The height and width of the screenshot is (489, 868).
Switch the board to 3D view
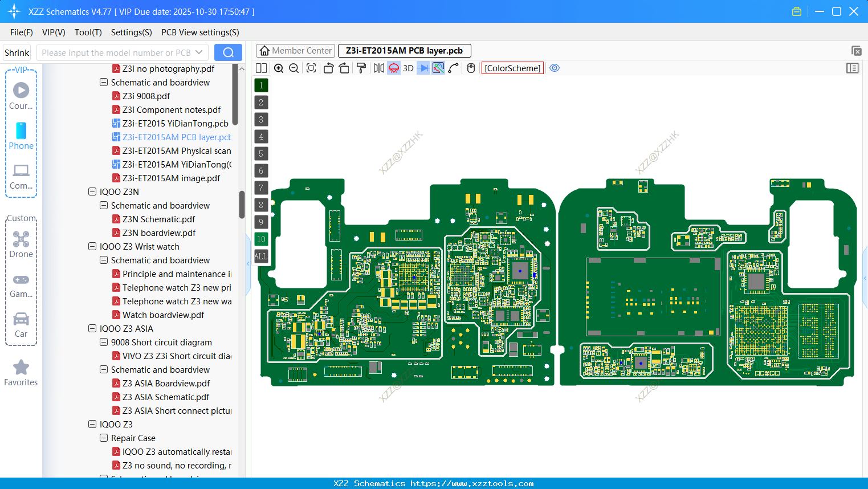tap(407, 68)
